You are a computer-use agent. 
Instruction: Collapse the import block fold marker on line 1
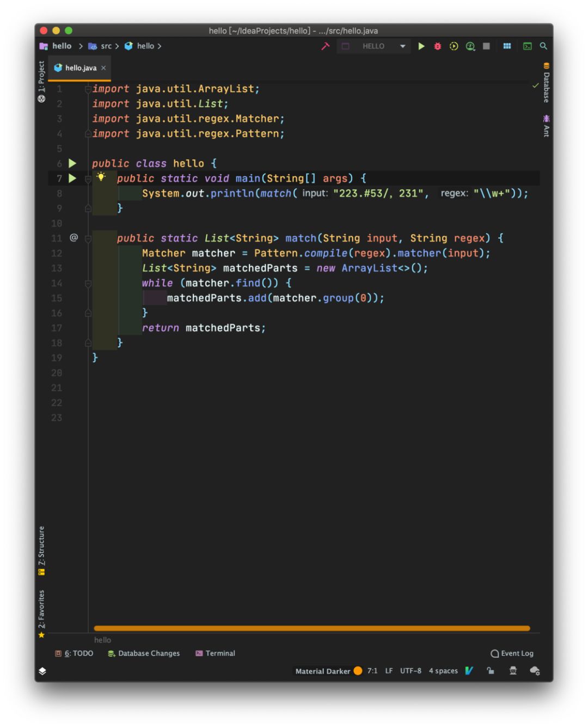[88, 89]
